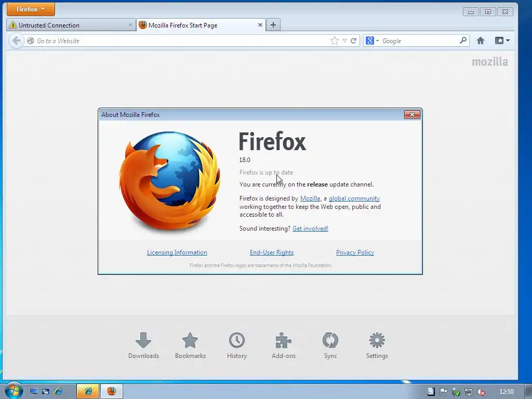Show URL history dropdown arrow
Image resolution: width=532 pixels, height=399 pixels.
(x=345, y=41)
